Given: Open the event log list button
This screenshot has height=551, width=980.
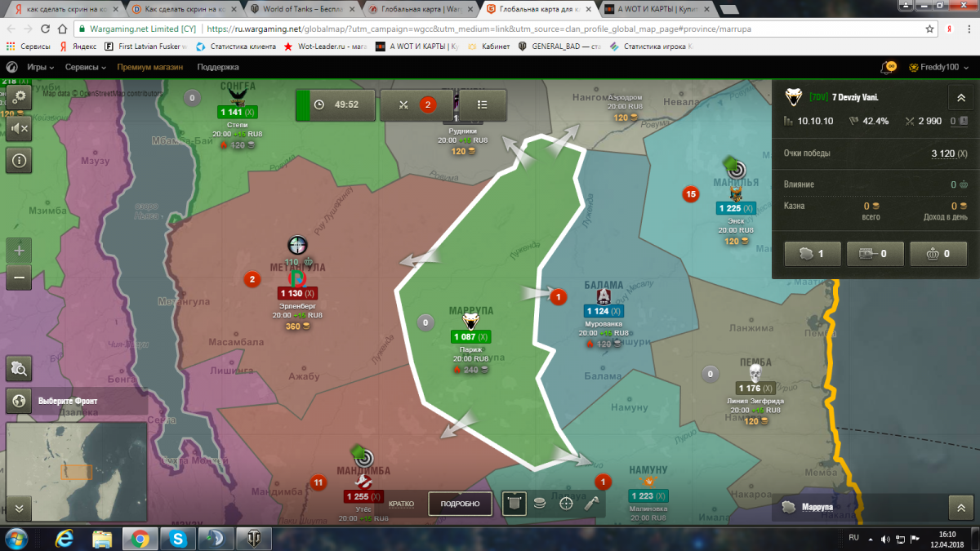Looking at the screenshot, I should pyautogui.click(x=482, y=104).
